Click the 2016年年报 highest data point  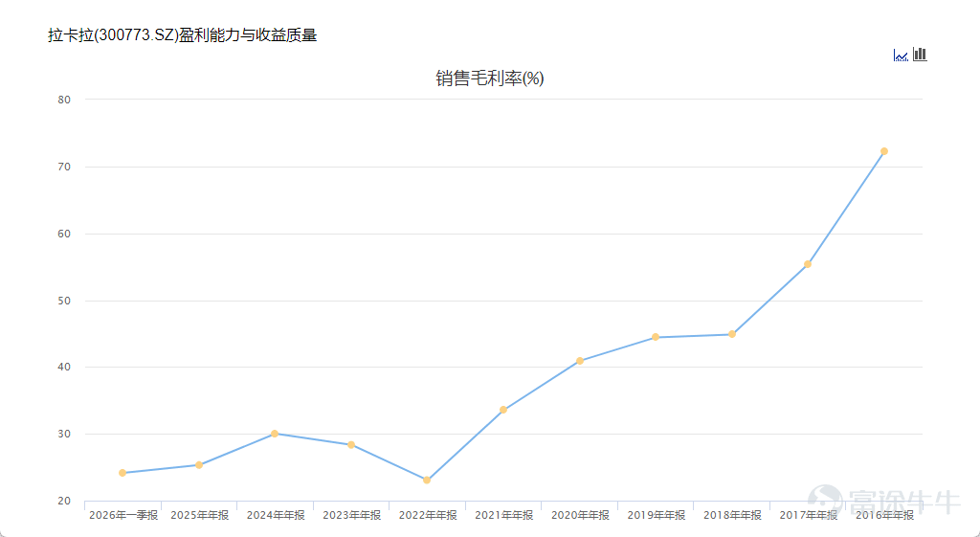(884, 151)
